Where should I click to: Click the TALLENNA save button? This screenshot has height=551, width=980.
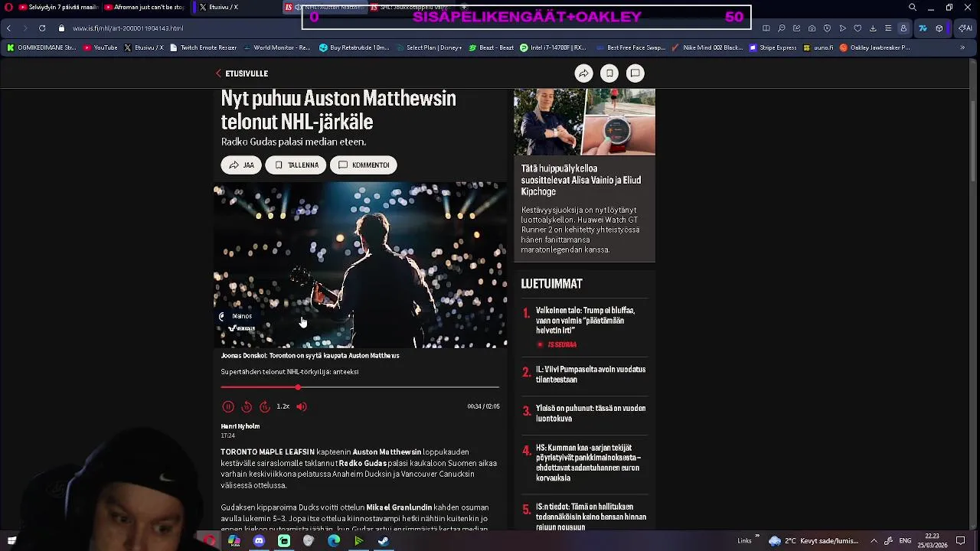click(296, 165)
